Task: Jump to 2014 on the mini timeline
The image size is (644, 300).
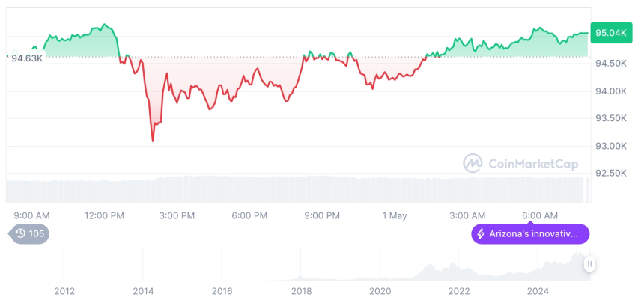Action: point(143,291)
